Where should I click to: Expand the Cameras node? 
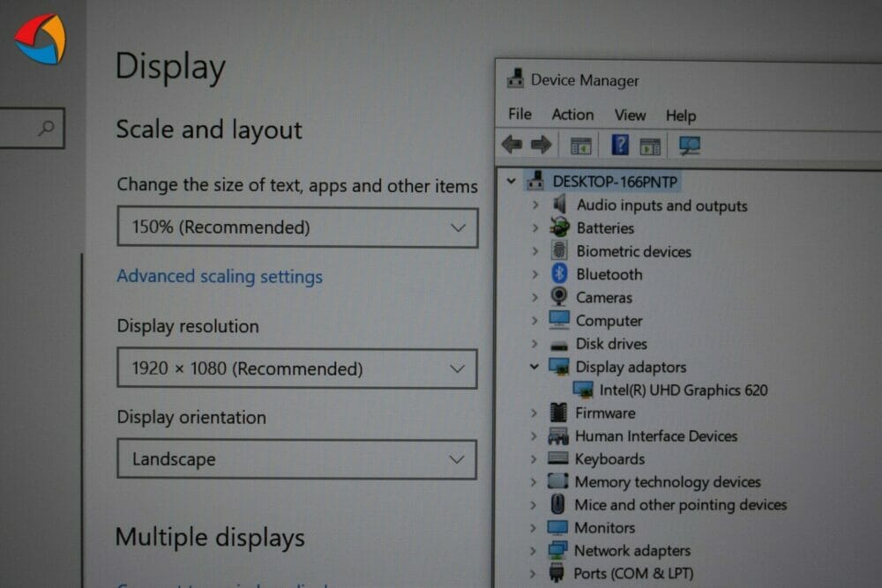tap(535, 297)
